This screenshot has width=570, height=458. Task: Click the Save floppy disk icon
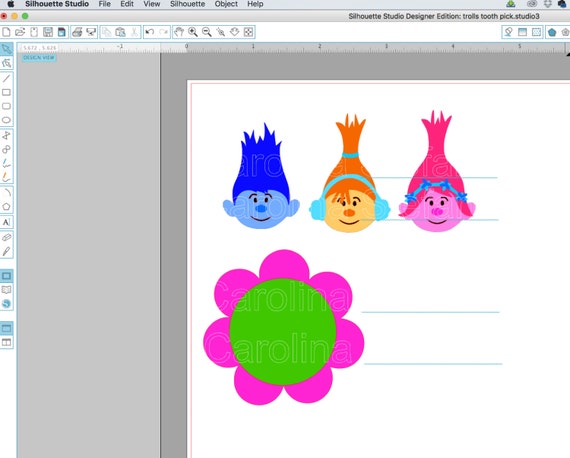48,32
